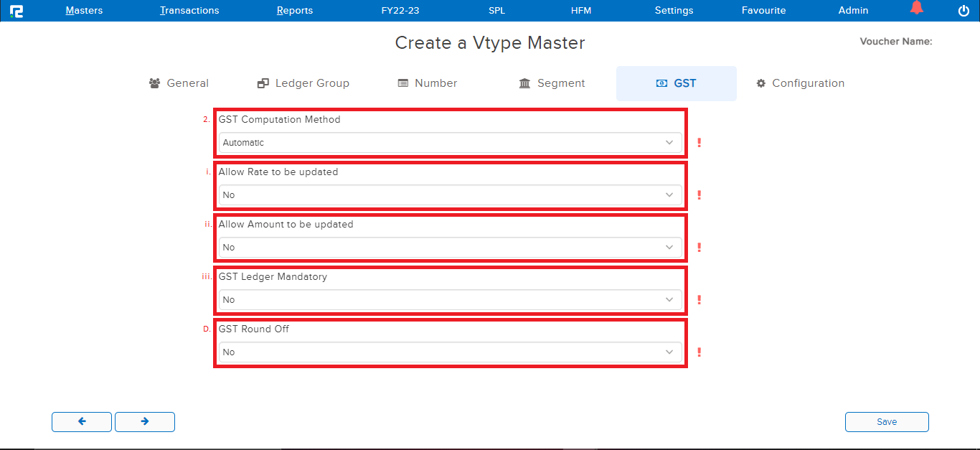Click the right arrow next button

[145, 422]
